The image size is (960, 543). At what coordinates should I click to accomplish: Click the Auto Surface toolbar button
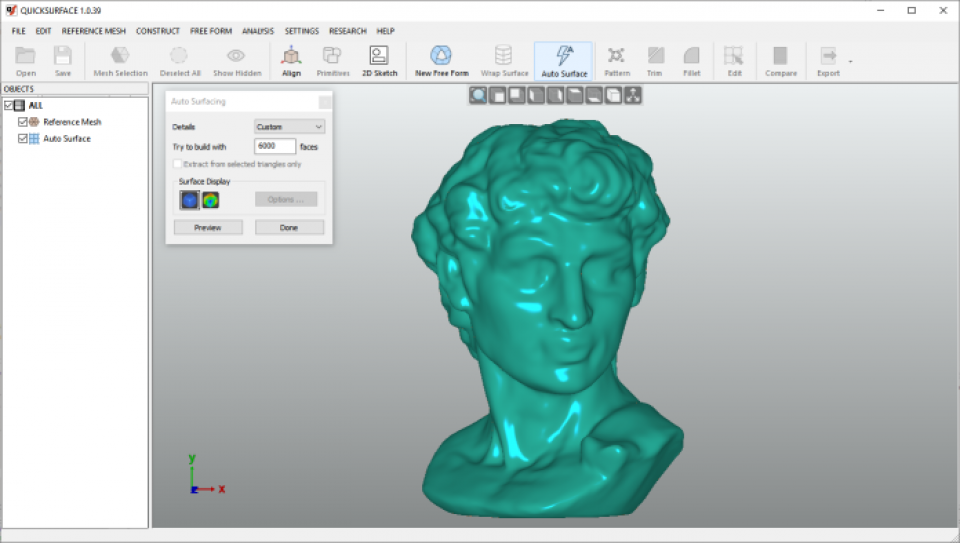coord(564,61)
